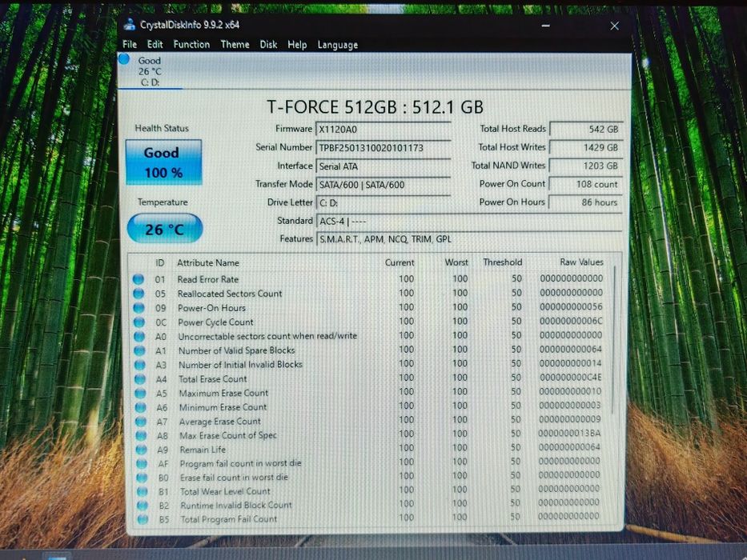Click the CrystalDiskInfo title bar app icon
This screenshot has height=560, width=747.
(x=129, y=24)
